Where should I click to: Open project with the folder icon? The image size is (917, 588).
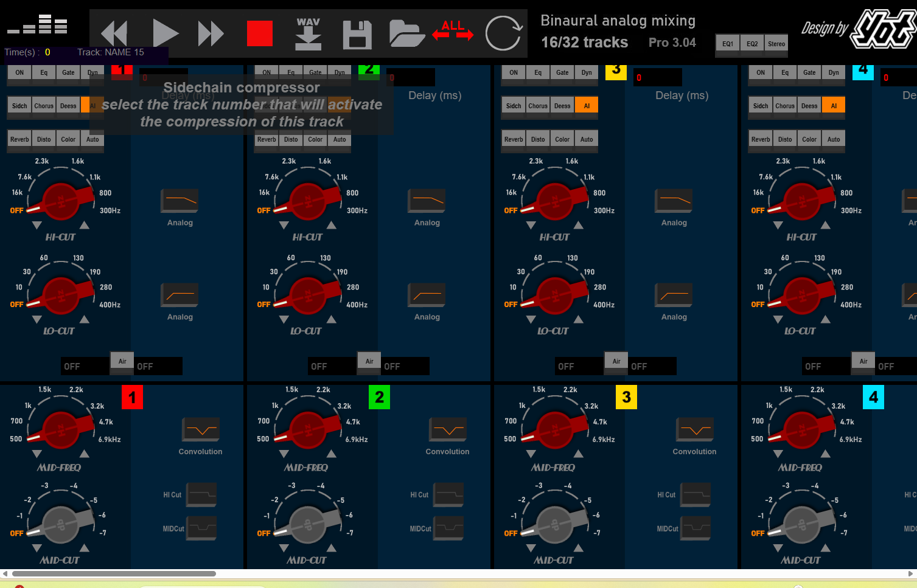click(406, 33)
